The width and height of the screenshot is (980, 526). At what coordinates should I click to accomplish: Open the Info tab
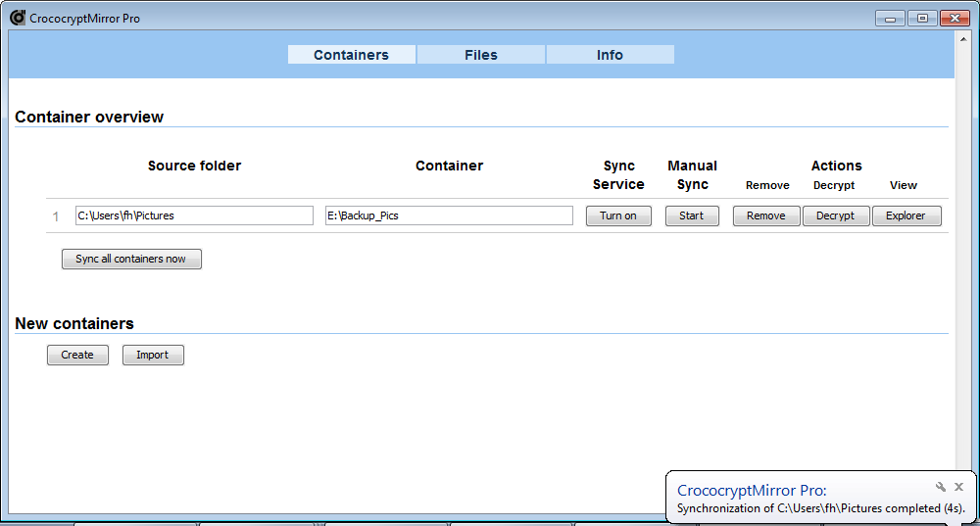click(610, 54)
